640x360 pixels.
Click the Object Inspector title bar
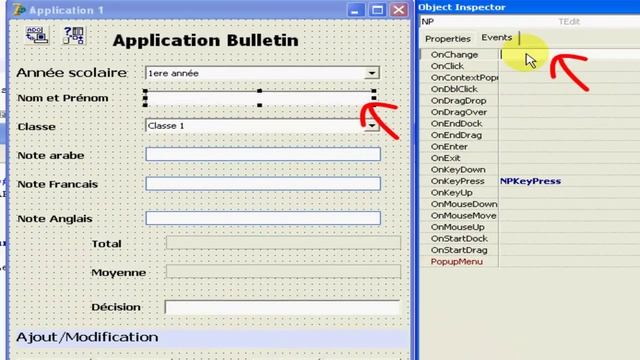[x=529, y=7]
